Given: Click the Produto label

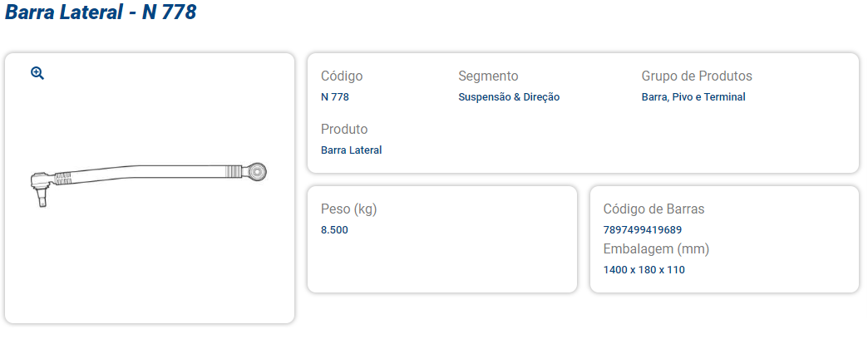Looking at the screenshot, I should 344,130.
